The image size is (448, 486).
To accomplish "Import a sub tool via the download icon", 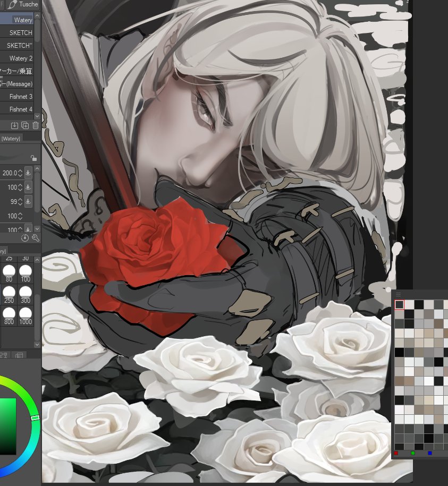I will click(x=13, y=124).
